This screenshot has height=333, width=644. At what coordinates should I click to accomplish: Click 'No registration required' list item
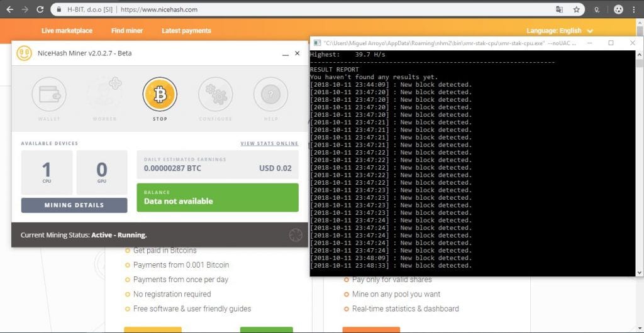[172, 294]
